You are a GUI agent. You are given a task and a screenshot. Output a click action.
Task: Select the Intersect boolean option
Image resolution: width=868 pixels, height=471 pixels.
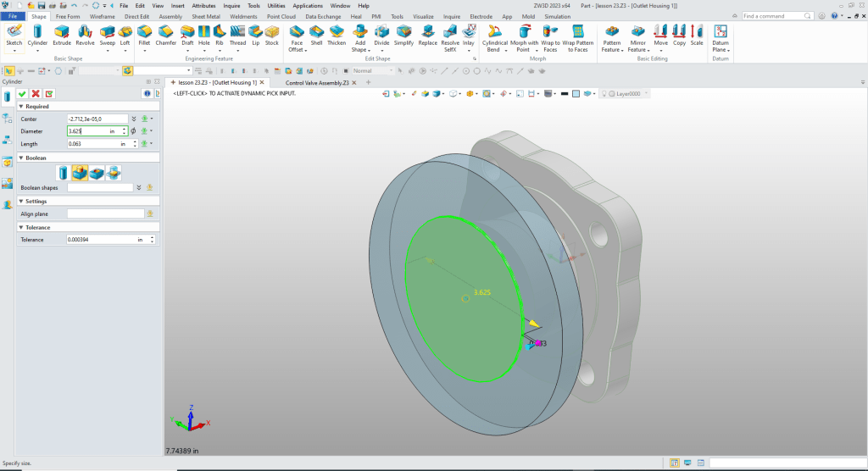tap(113, 173)
